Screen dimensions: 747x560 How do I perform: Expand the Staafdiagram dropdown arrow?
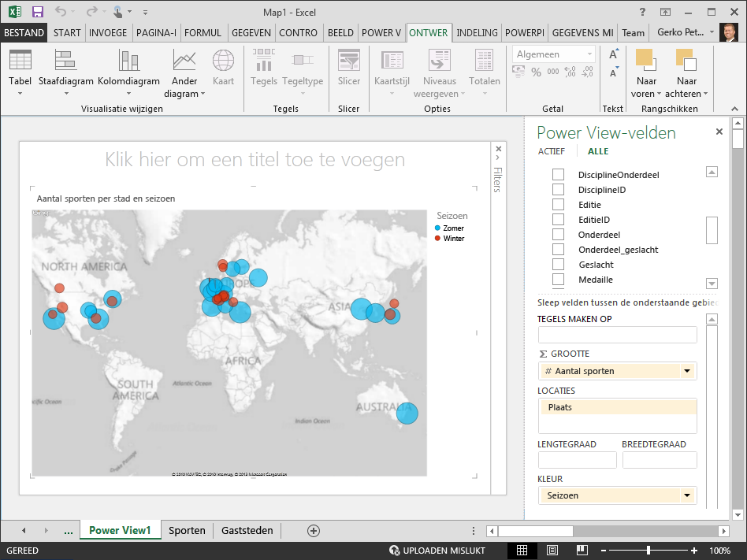click(x=66, y=93)
